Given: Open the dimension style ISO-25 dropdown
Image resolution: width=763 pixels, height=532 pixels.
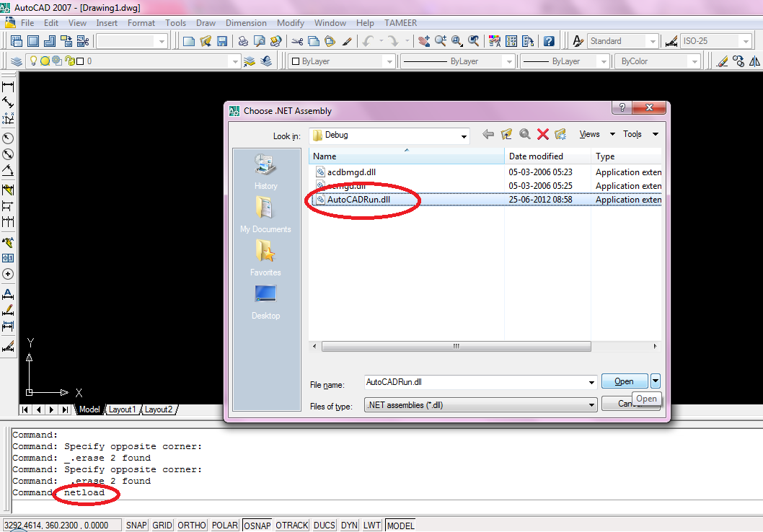Looking at the screenshot, I should point(746,41).
